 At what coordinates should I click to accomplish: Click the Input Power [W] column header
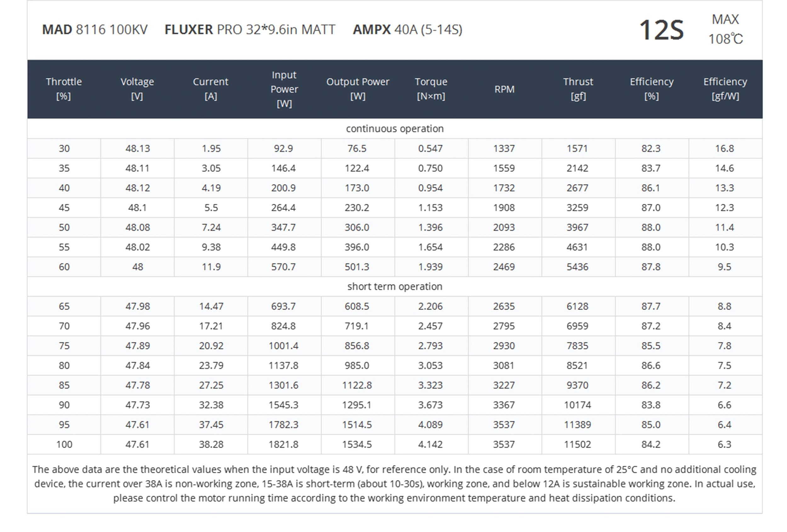pos(284,89)
